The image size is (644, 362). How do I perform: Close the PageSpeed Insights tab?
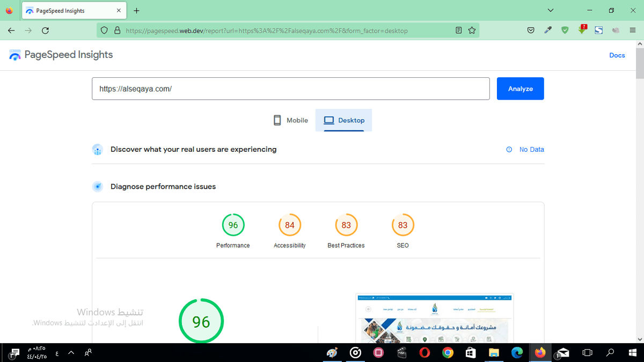pyautogui.click(x=119, y=11)
